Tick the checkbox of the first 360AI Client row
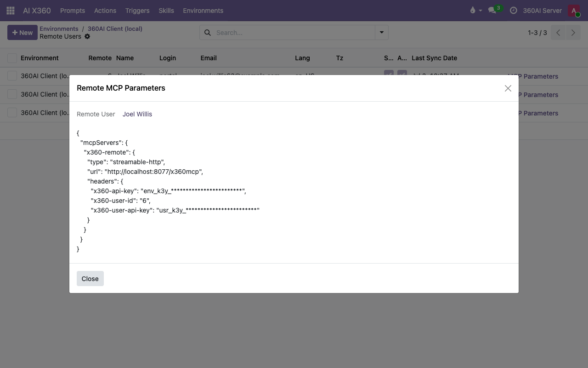The width and height of the screenshot is (588, 368). point(12,76)
